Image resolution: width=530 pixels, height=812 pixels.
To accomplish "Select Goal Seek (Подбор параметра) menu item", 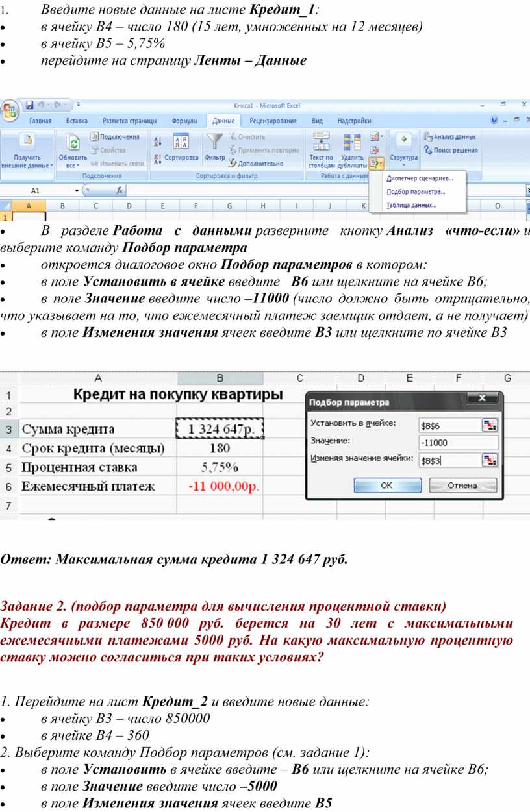I will click(416, 192).
